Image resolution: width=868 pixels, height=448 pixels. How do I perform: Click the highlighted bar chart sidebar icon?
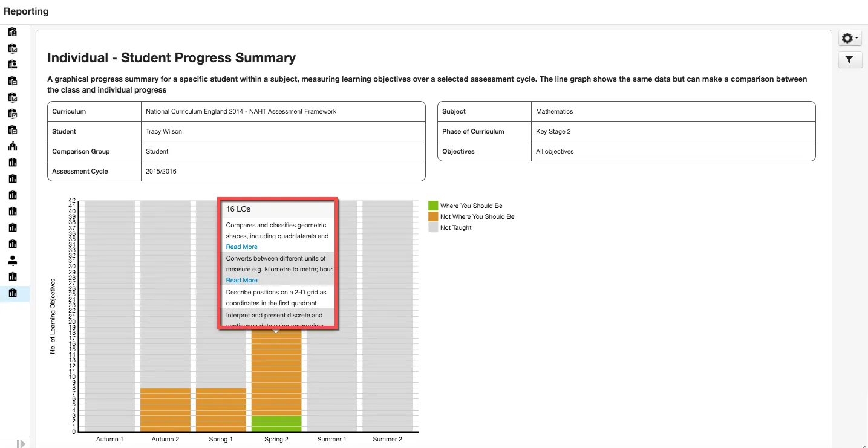click(x=13, y=293)
